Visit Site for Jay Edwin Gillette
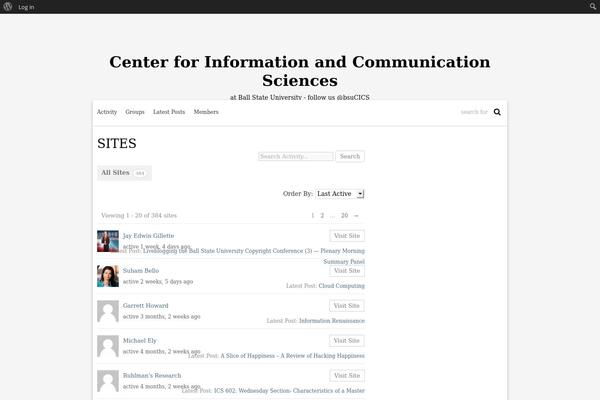 (347, 236)
